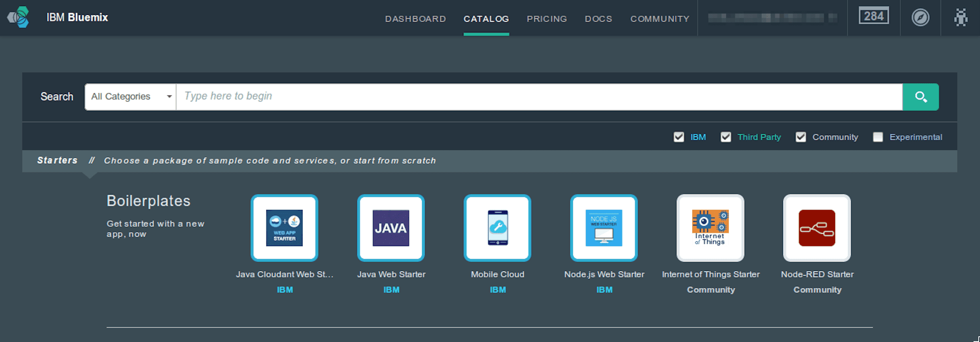This screenshot has height=342, width=980.
Task: Open the user avatar robot icon
Action: point(961,17)
